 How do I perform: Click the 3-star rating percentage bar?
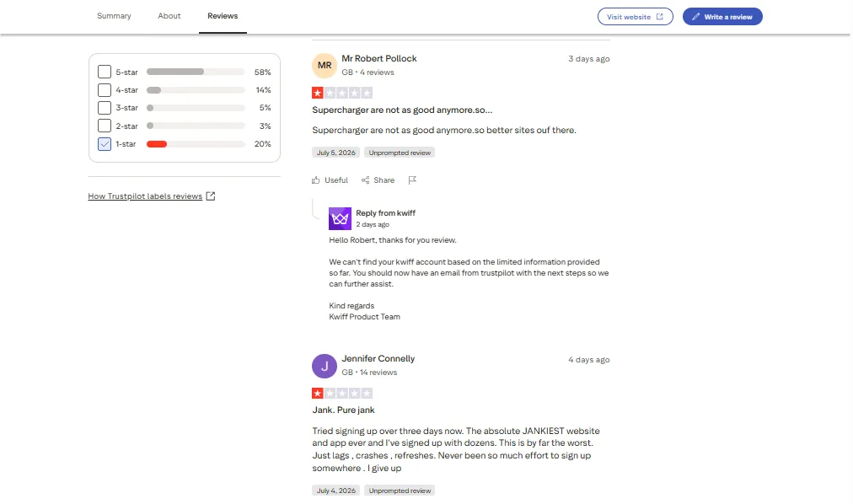coord(196,108)
